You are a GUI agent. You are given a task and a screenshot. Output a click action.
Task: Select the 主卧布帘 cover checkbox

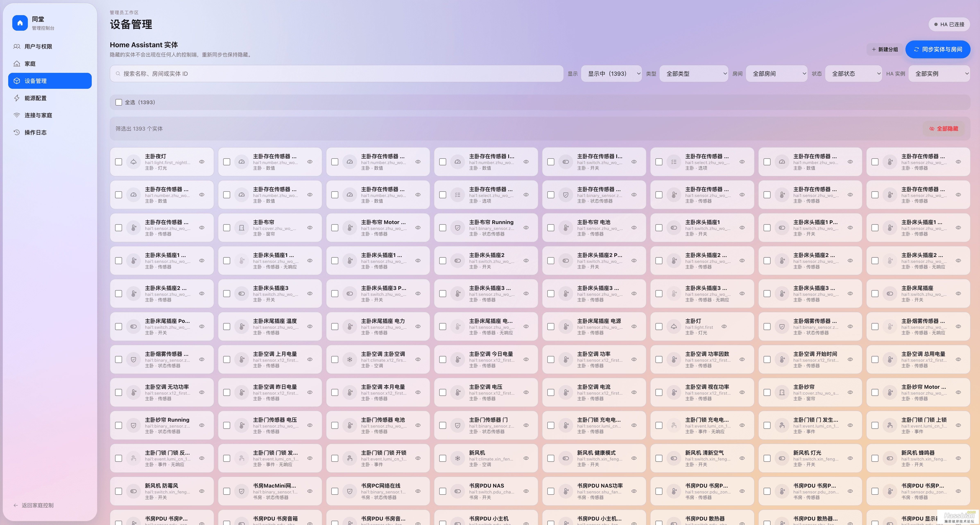[x=227, y=228]
